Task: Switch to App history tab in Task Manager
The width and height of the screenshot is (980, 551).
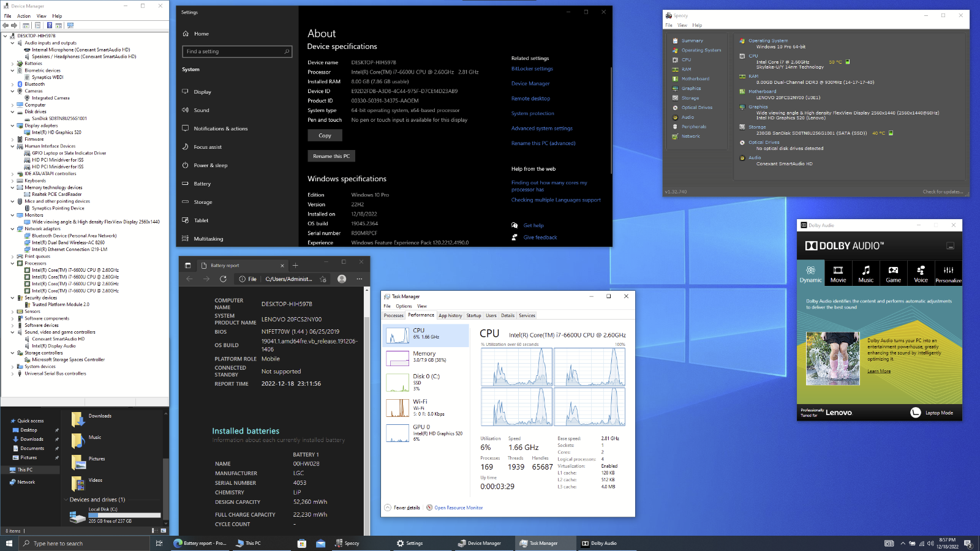Action: click(x=450, y=315)
